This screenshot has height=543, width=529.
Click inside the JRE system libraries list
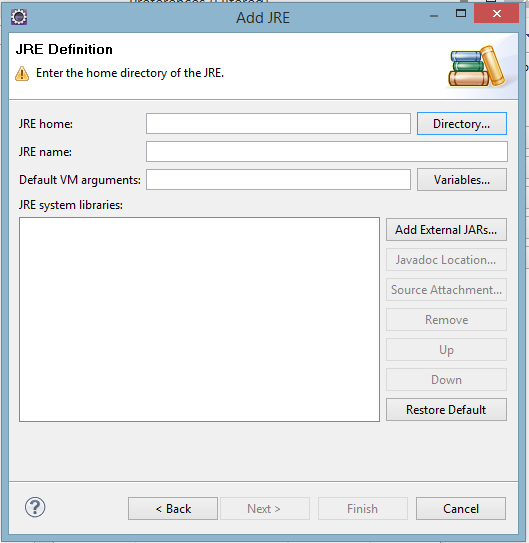199,320
